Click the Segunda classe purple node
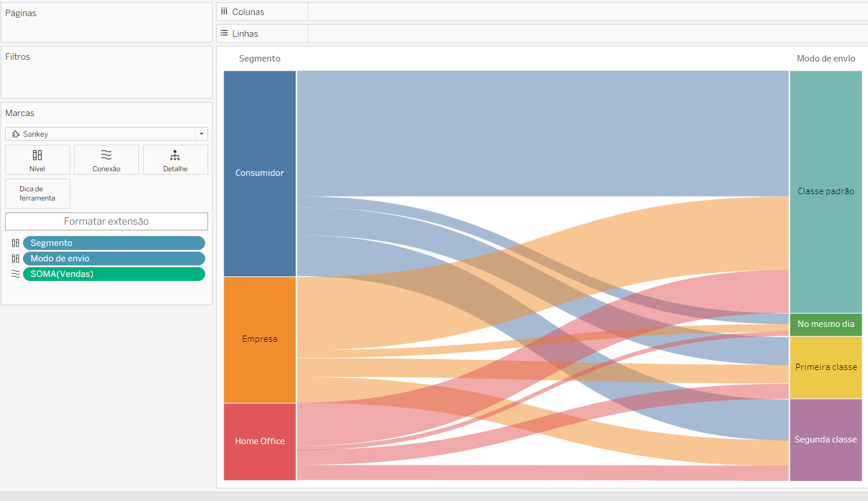Image resolution: width=868 pixels, height=501 pixels. [826, 440]
